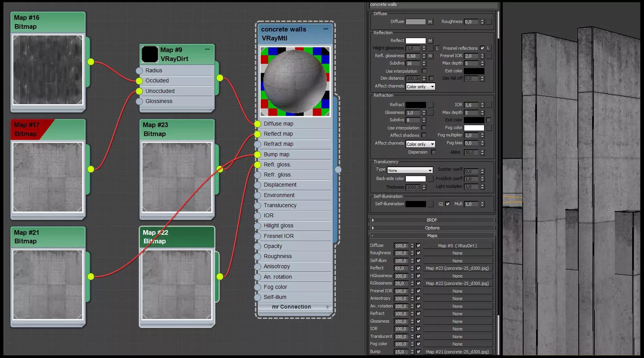This screenshot has height=358, width=644.
Task: Disable the Fresnel reflections checkbox
Action: 482,48
